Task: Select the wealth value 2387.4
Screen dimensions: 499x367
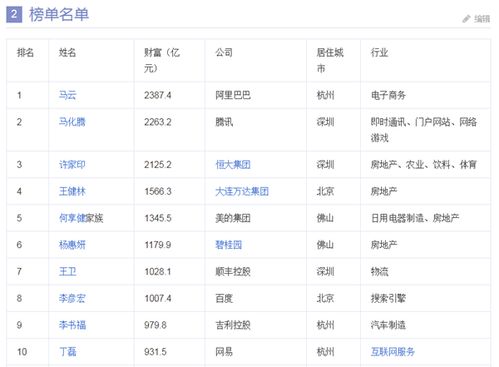Action: (158, 95)
